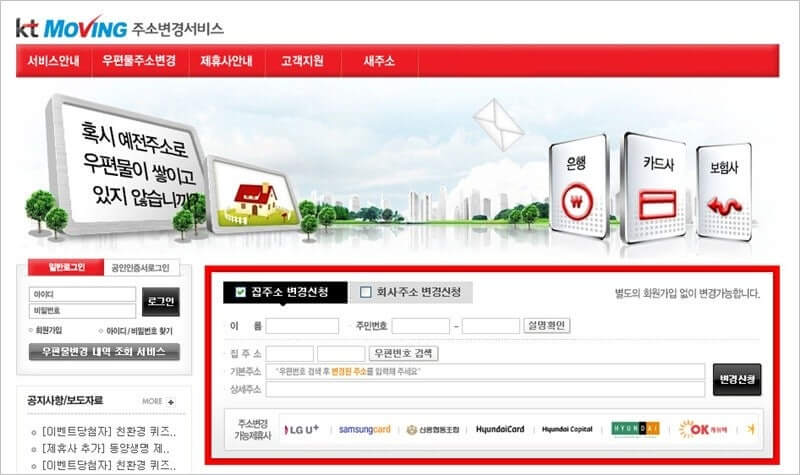800x475 pixels.
Task: Click the samsungcard partner logo
Action: pyautogui.click(x=364, y=430)
